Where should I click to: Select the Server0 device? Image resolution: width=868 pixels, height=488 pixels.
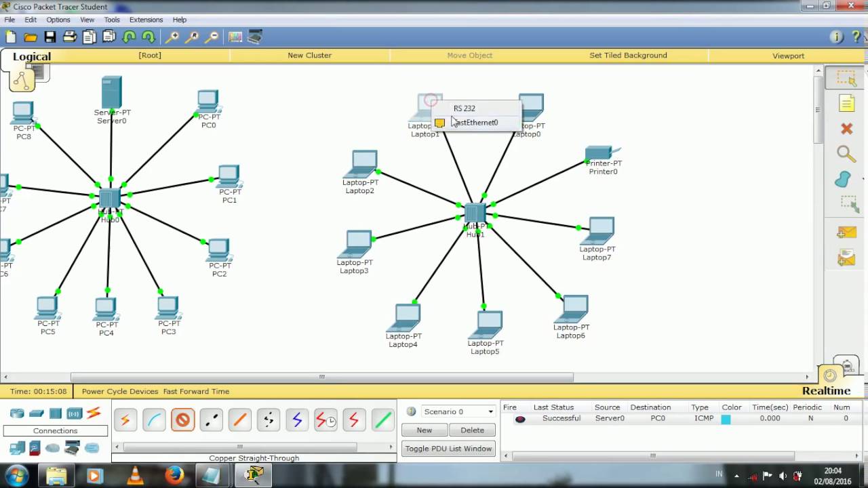pos(112,92)
